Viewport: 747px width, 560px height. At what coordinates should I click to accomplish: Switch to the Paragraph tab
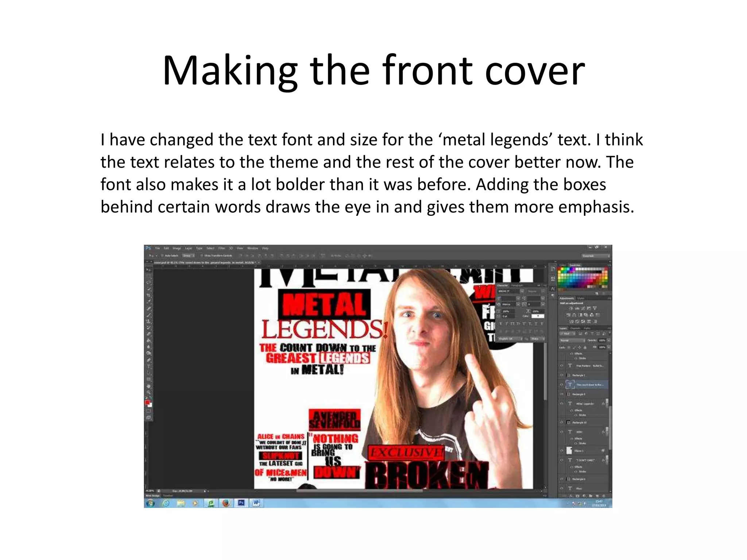coord(517,285)
